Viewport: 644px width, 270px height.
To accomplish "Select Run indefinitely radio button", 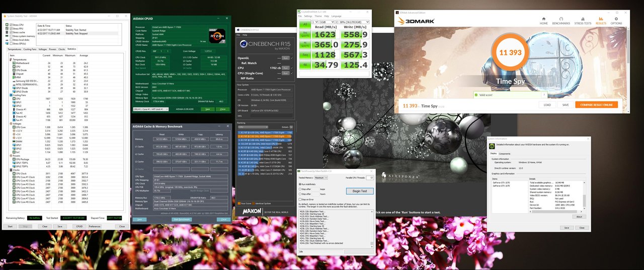I will click(300, 184).
